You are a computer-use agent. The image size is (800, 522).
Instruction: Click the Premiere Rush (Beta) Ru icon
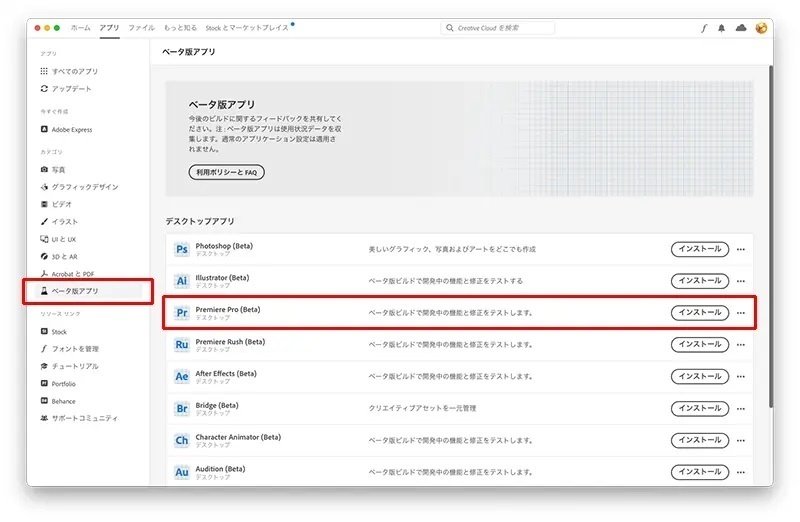(x=182, y=344)
